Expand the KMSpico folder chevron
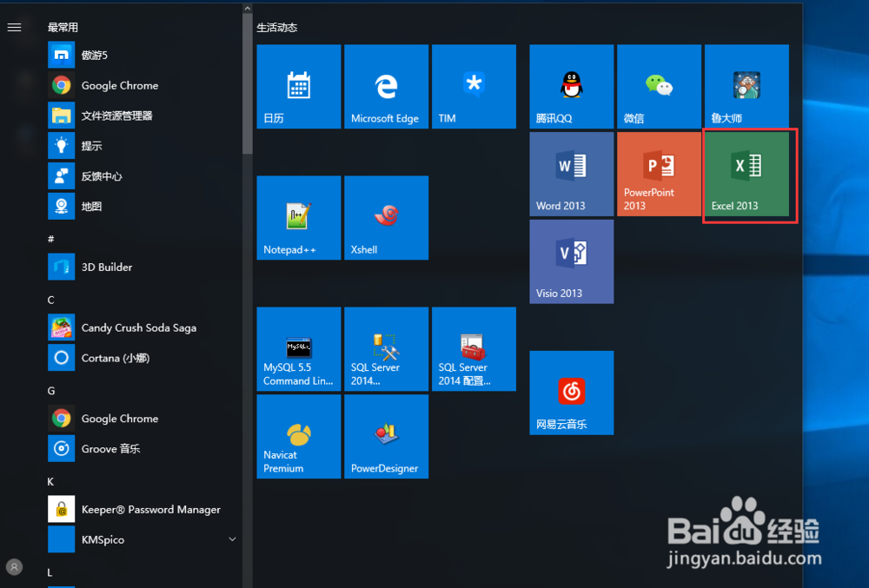This screenshot has width=869, height=588. coord(232,539)
